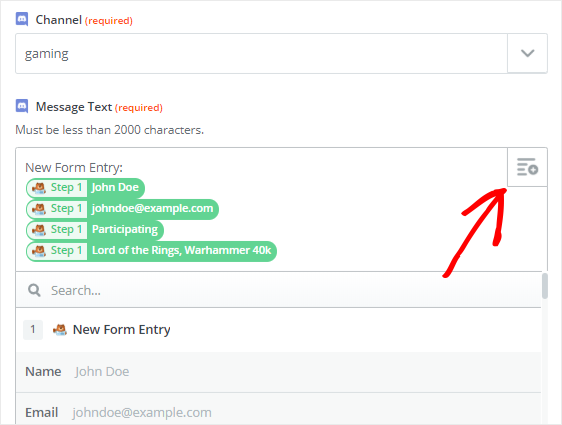Click 'Must be less than 2000 characters.' help text
Screen dimensions: 562x425
[109, 130]
